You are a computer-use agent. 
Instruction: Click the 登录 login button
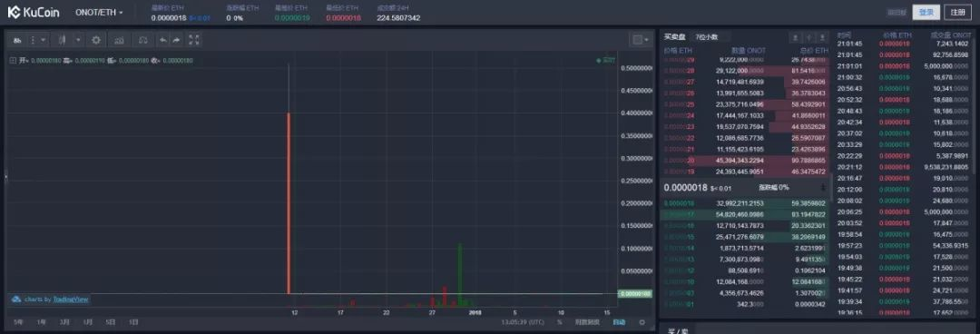pos(926,12)
